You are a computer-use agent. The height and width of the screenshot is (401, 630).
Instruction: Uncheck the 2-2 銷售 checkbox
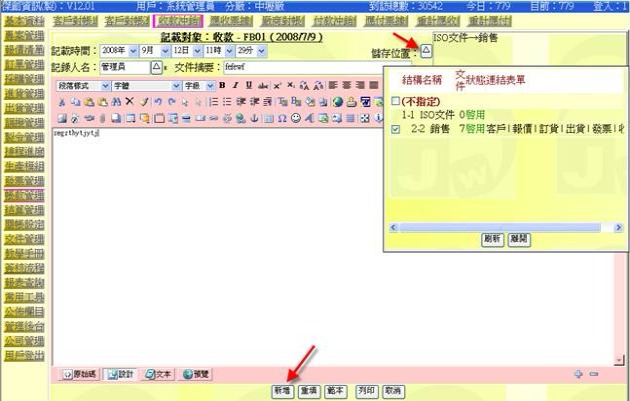[x=396, y=129]
